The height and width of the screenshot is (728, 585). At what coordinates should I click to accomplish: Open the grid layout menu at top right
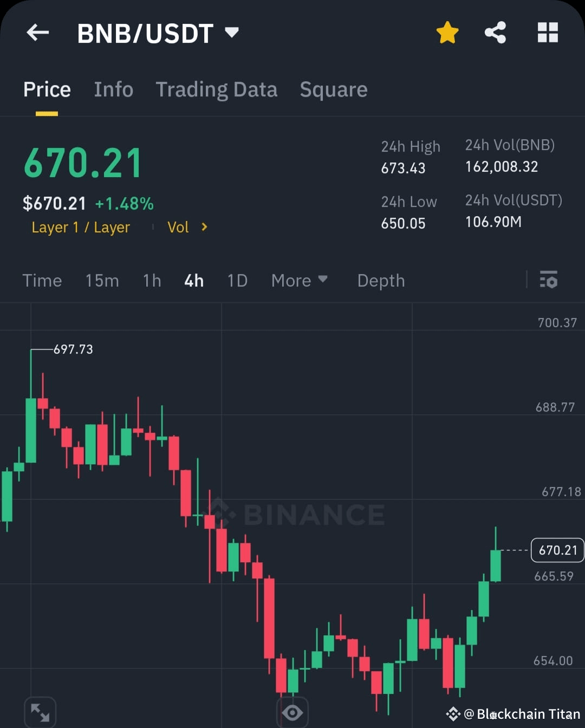(x=547, y=32)
